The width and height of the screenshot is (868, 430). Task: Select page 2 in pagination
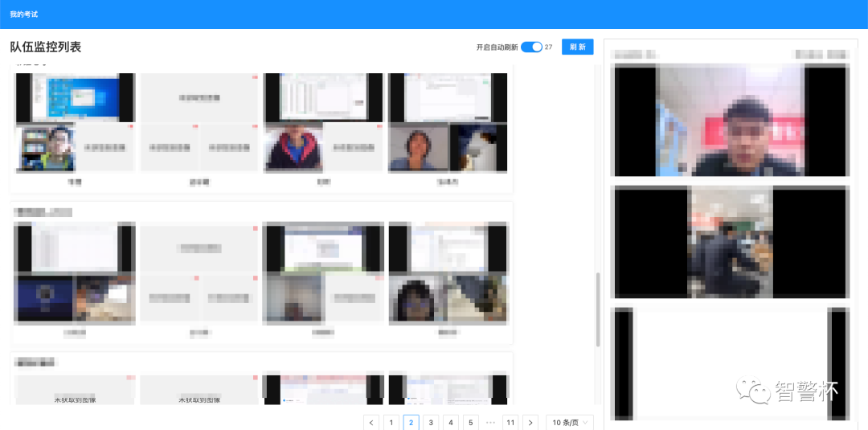click(x=411, y=423)
